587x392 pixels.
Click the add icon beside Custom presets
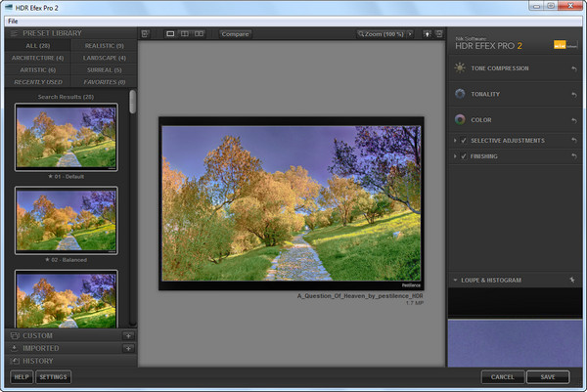pos(127,335)
